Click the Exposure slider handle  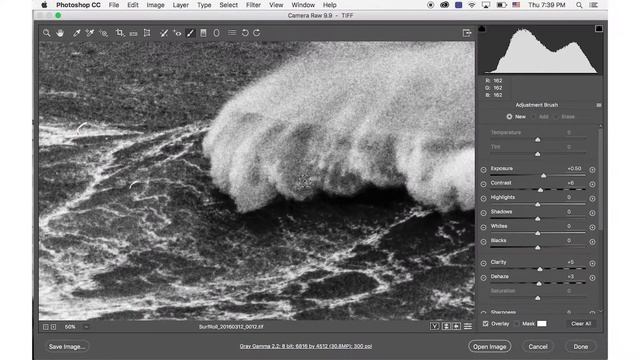coord(543,176)
